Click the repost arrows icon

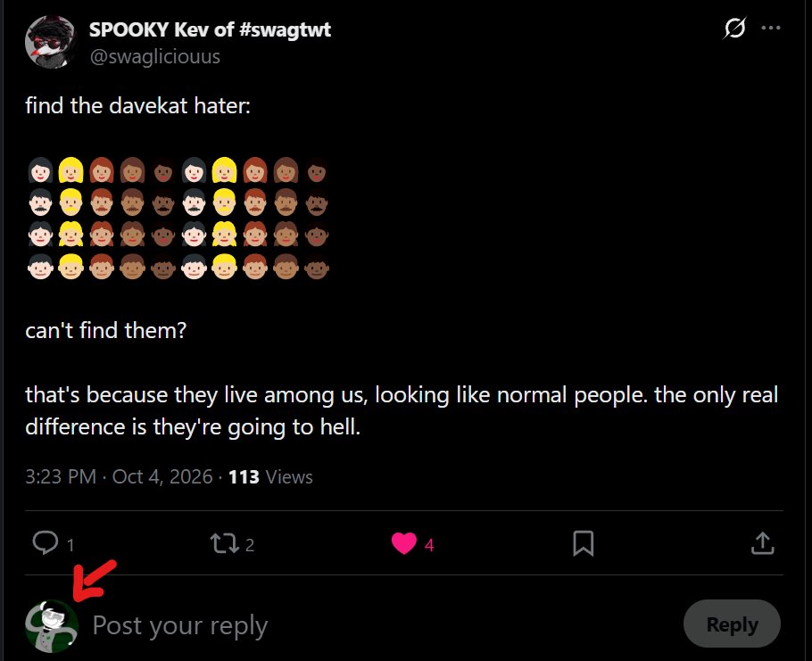224,543
